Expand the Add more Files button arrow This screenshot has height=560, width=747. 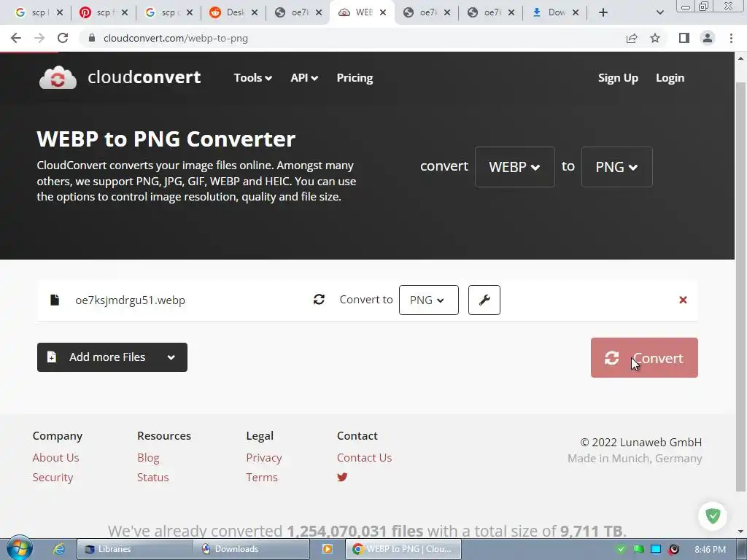click(171, 357)
